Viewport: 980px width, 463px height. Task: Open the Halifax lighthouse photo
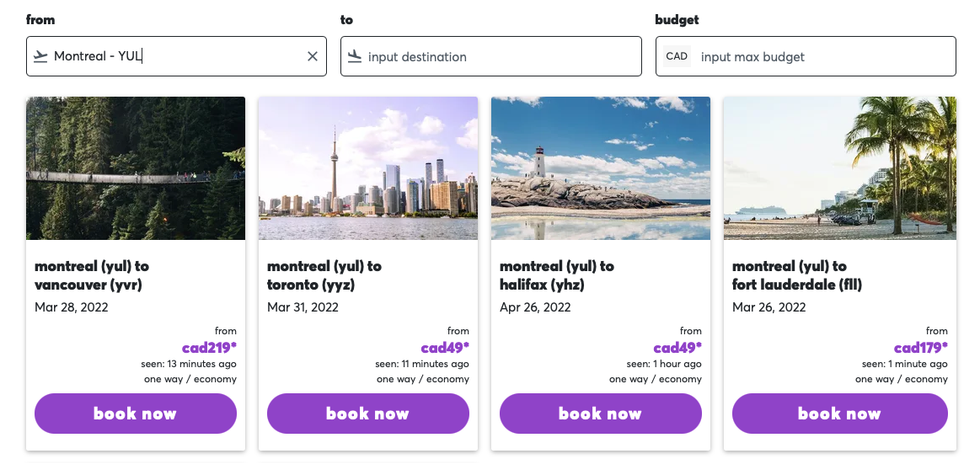pyautogui.click(x=600, y=168)
